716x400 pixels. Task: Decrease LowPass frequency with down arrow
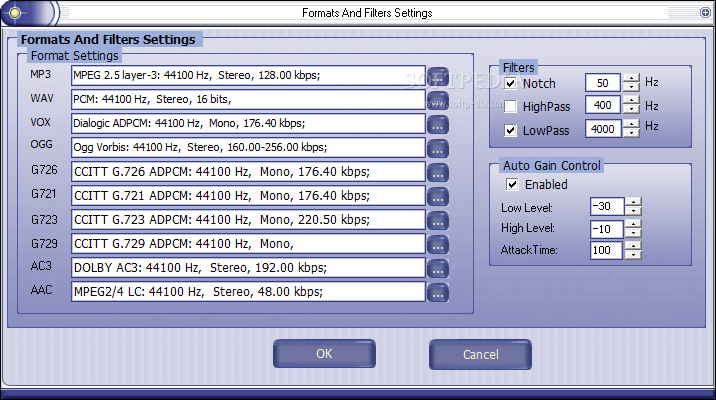coord(631,132)
